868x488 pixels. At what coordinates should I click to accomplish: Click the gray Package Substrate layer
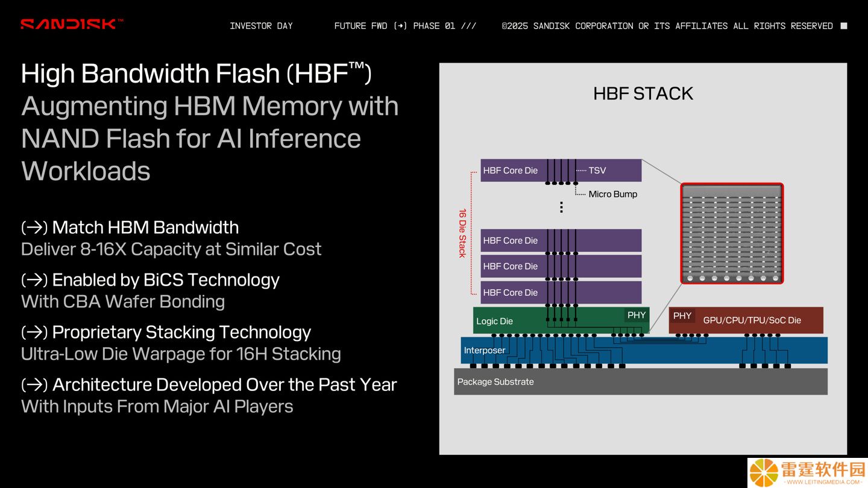tap(641, 381)
